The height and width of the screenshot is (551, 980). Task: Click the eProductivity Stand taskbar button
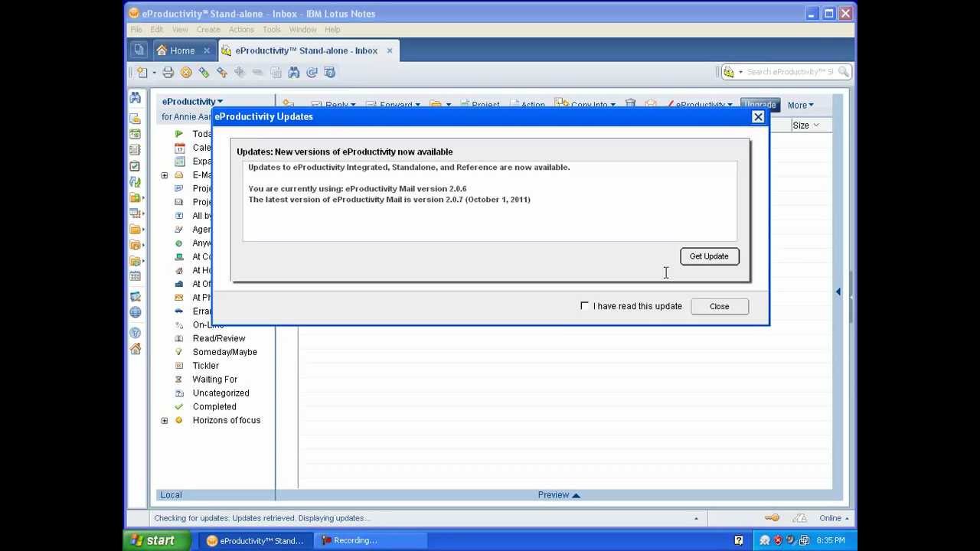pyautogui.click(x=256, y=540)
